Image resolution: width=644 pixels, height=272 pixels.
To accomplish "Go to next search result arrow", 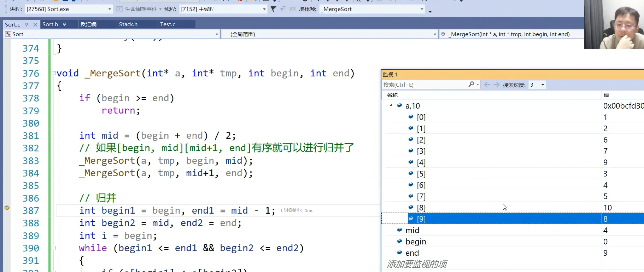I will (x=496, y=85).
